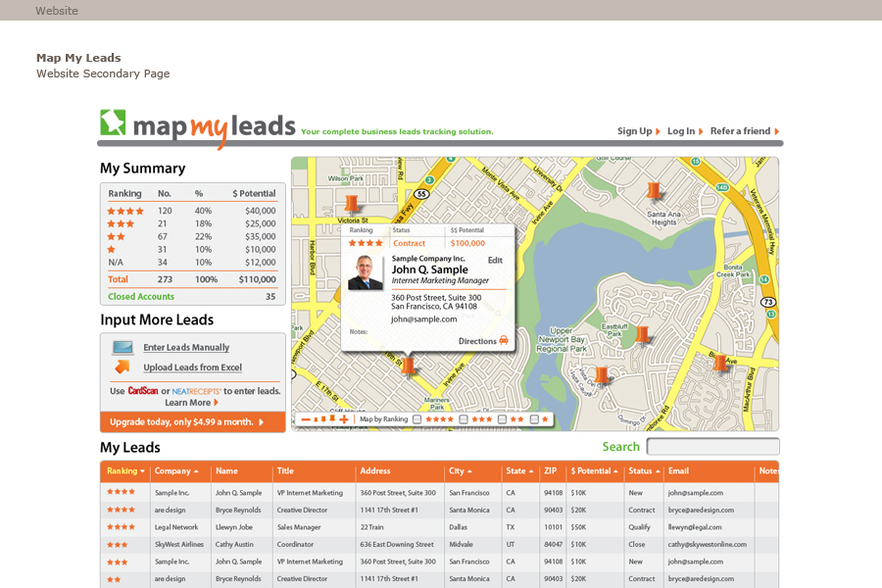Click the orange arrow upload icon

[x=122, y=367]
